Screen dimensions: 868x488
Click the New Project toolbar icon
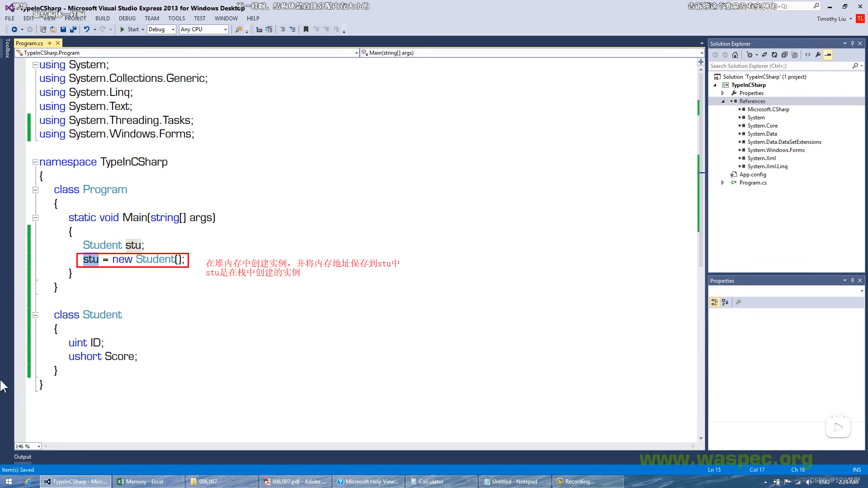(43, 29)
